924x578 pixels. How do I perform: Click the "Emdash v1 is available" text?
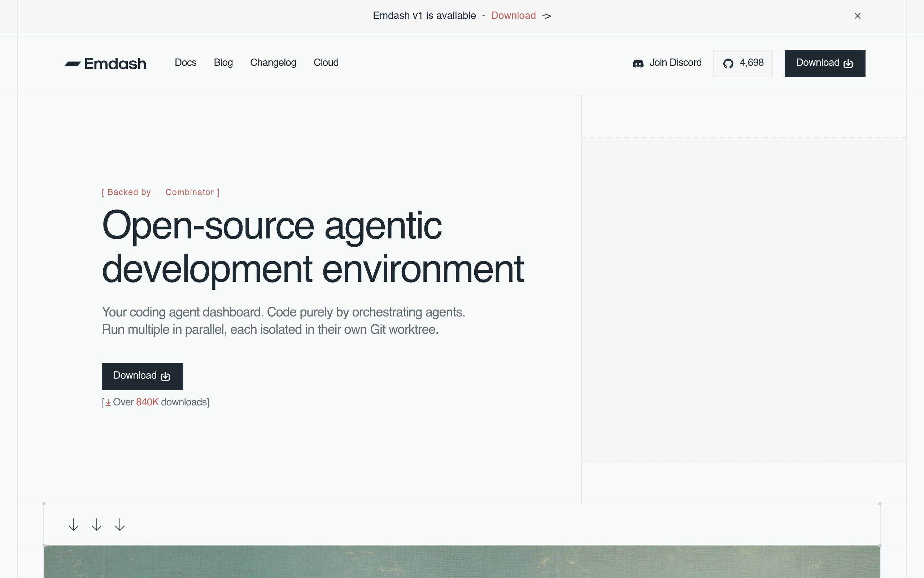pos(424,16)
